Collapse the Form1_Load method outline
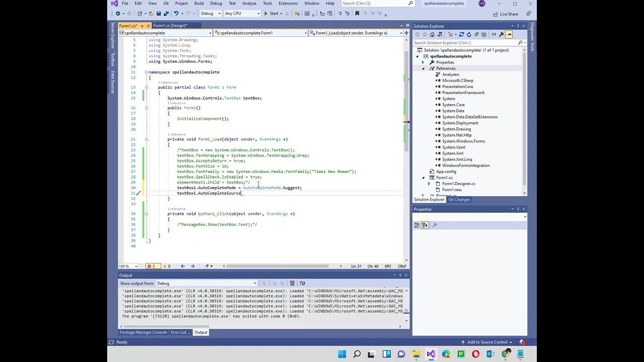This screenshot has height=362, width=644. (146, 139)
